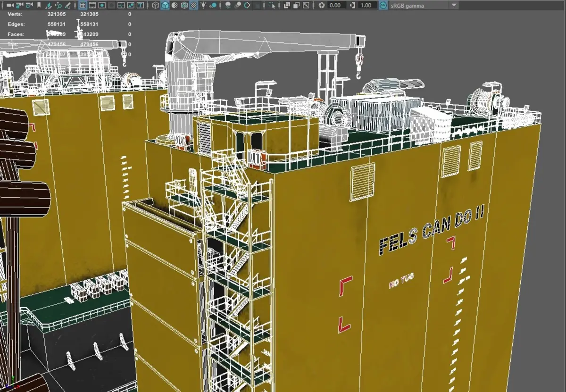The image size is (566, 392).
Task: Click the Edges: heads-up label
Action: click(x=16, y=24)
